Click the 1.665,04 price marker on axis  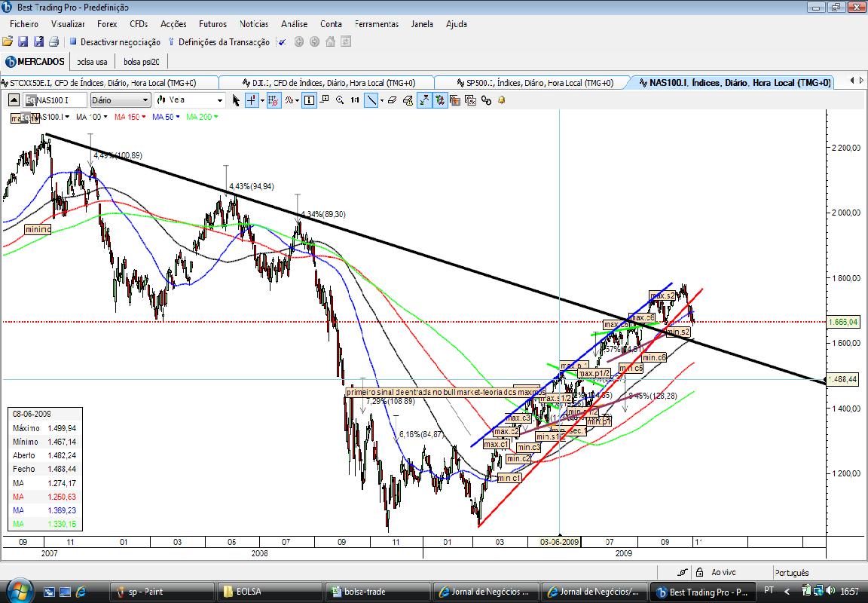pos(844,322)
